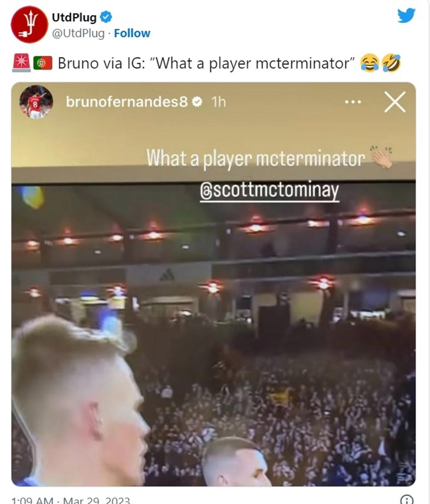
Task: Click the clapping hands emoji sticker
Action: point(381,157)
